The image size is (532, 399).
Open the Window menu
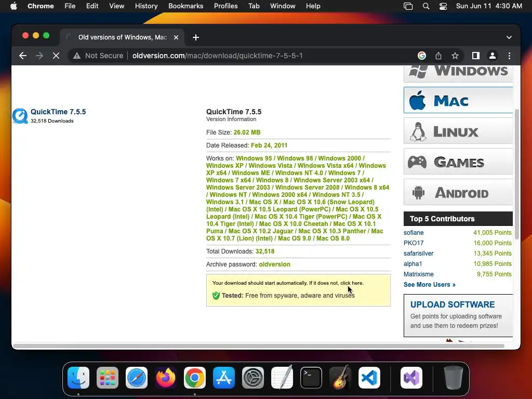[283, 6]
